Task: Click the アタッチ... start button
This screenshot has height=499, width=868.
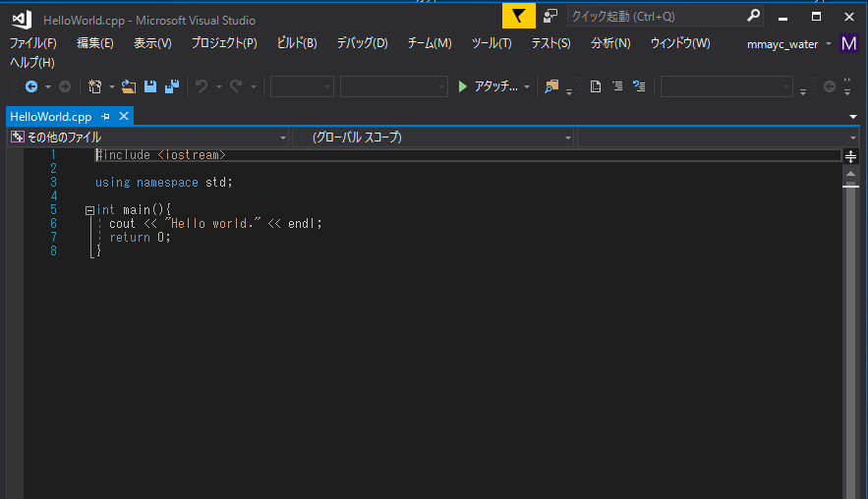Action: pos(489,86)
